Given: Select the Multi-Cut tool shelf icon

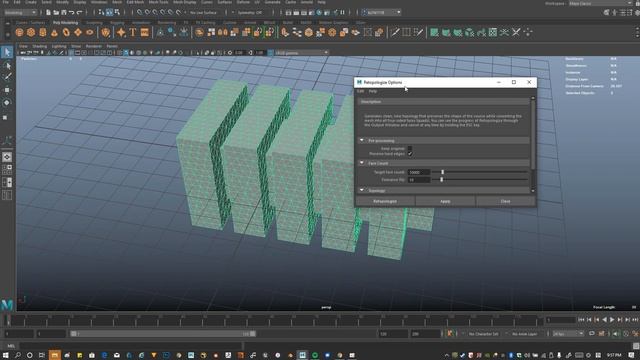Looking at the screenshot, I should [395, 32].
